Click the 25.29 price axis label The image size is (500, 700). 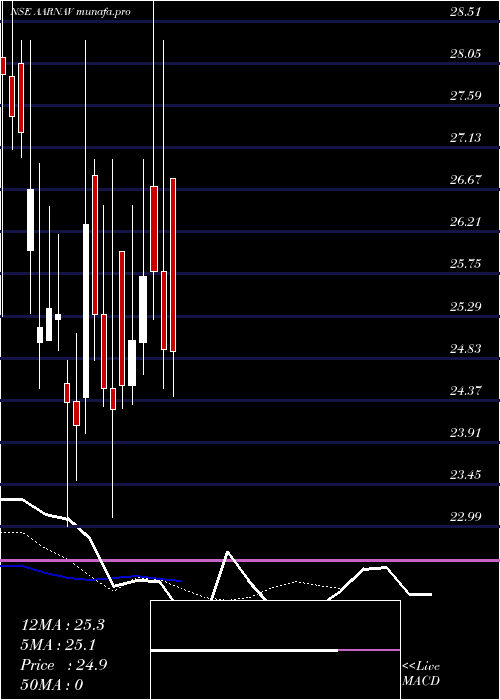(x=465, y=307)
